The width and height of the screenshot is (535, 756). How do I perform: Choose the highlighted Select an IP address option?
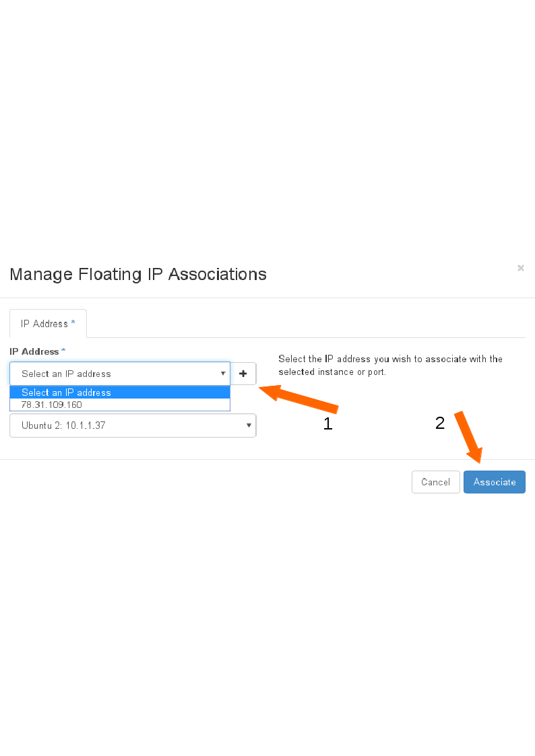(x=120, y=392)
